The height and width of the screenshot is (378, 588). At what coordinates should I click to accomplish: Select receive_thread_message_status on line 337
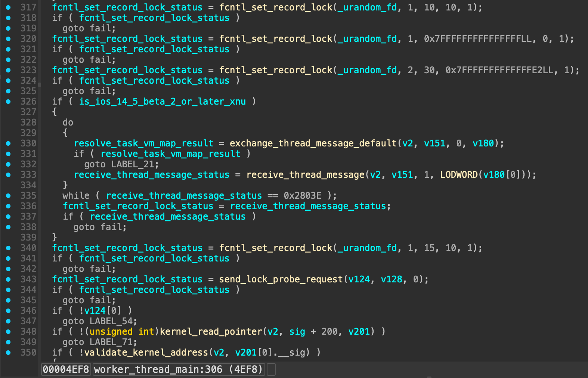[x=168, y=217]
